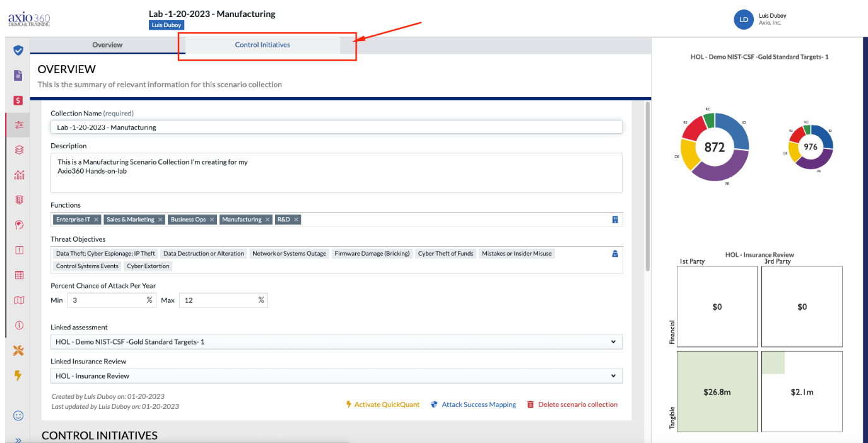The height and width of the screenshot is (443, 868).
Task: Click the 1st Party Financial $0 cell
Action: pos(717,307)
